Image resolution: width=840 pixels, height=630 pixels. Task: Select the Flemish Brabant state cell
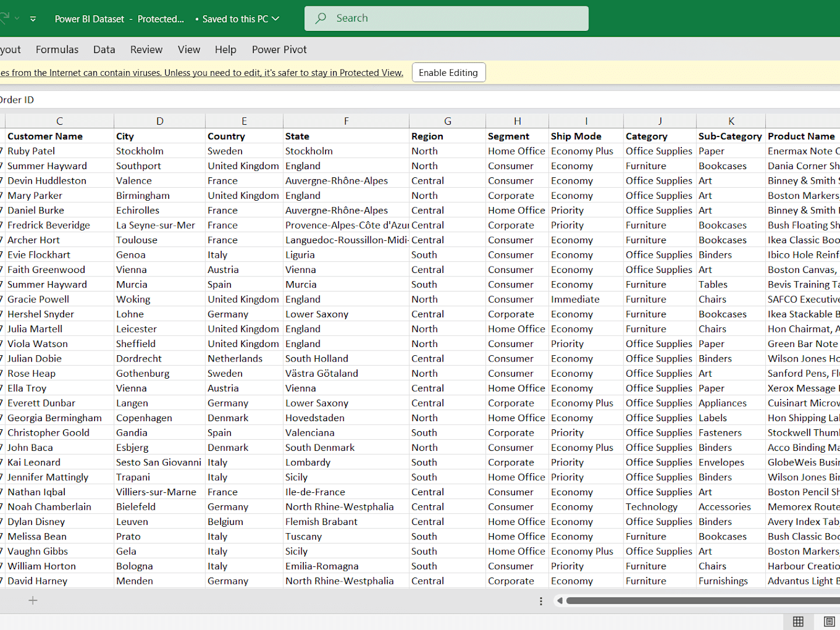click(x=346, y=521)
